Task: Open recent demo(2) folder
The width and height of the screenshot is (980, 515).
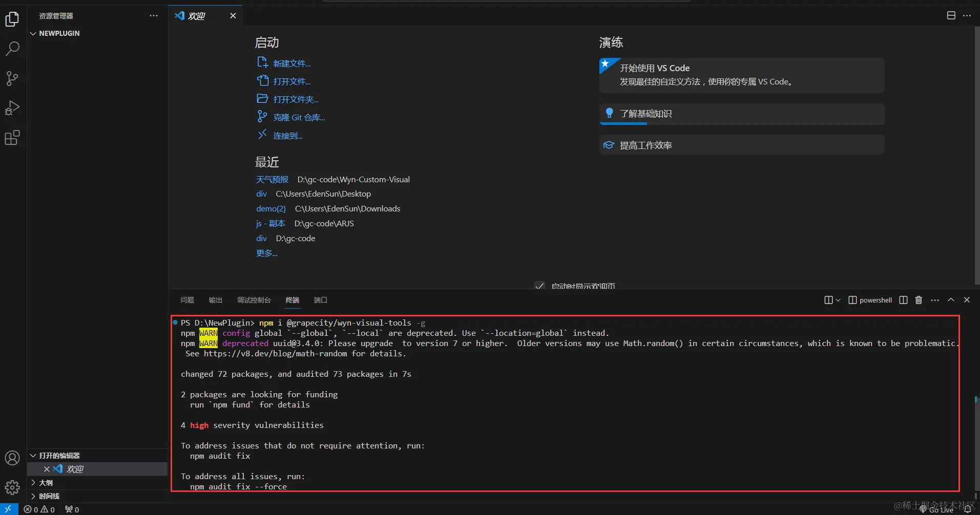Action: 271,208
